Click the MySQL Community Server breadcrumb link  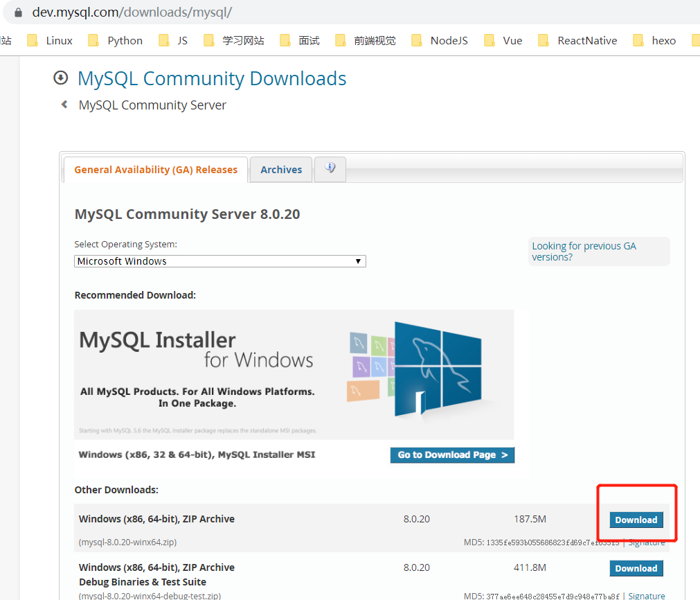tap(152, 105)
